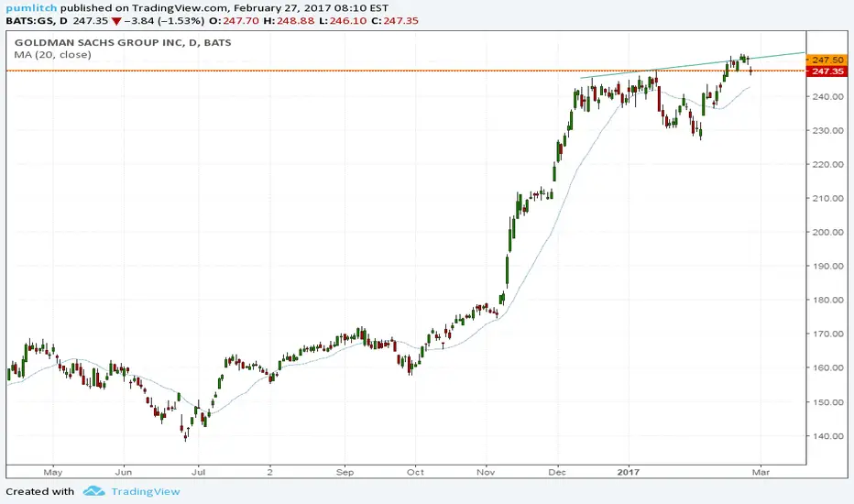Click the −3.84 (−1.53%) change value
This screenshot has width=854, height=504.
[164, 21]
